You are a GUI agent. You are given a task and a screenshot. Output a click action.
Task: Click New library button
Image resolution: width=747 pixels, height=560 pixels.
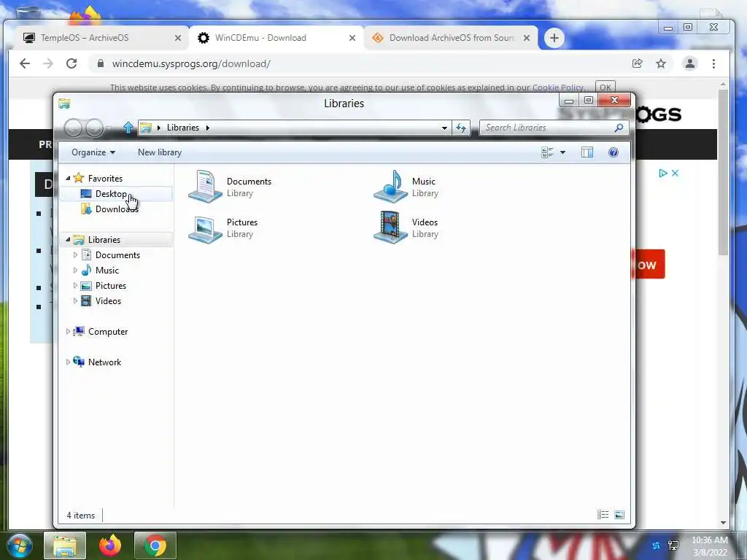click(x=160, y=152)
